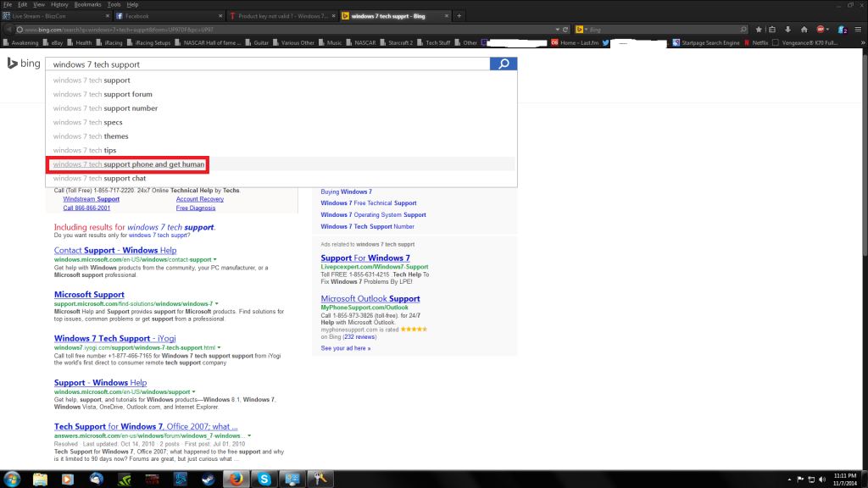
Task: Click the Firefox Bing search box
Action: [x=661, y=30]
